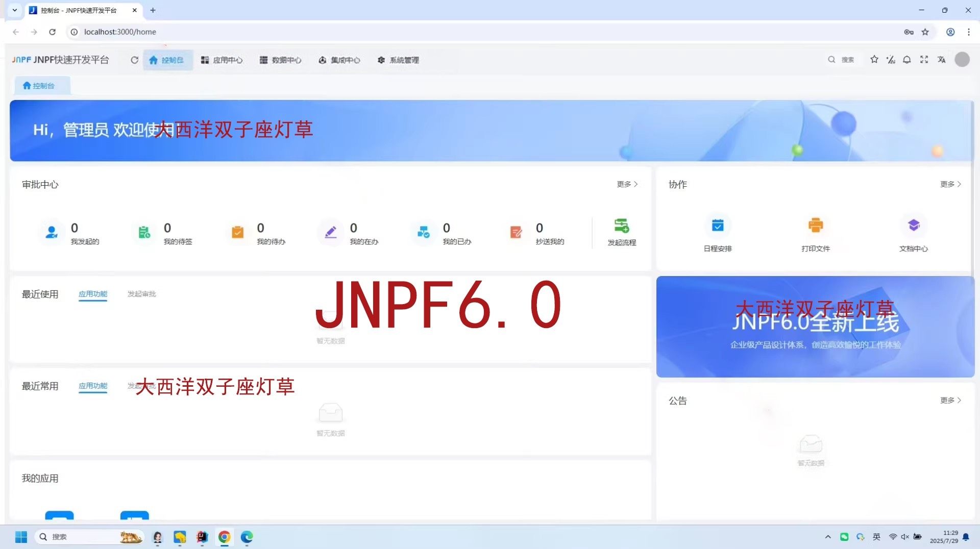This screenshot has height=549, width=980.
Task: Open the 集成中心 navigation menu
Action: click(x=339, y=60)
